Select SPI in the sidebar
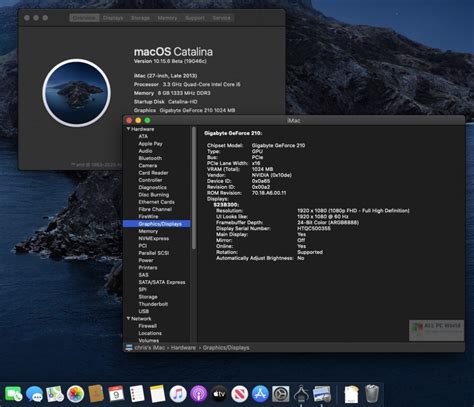Image resolution: width=474 pixels, height=407 pixels. click(x=142, y=289)
